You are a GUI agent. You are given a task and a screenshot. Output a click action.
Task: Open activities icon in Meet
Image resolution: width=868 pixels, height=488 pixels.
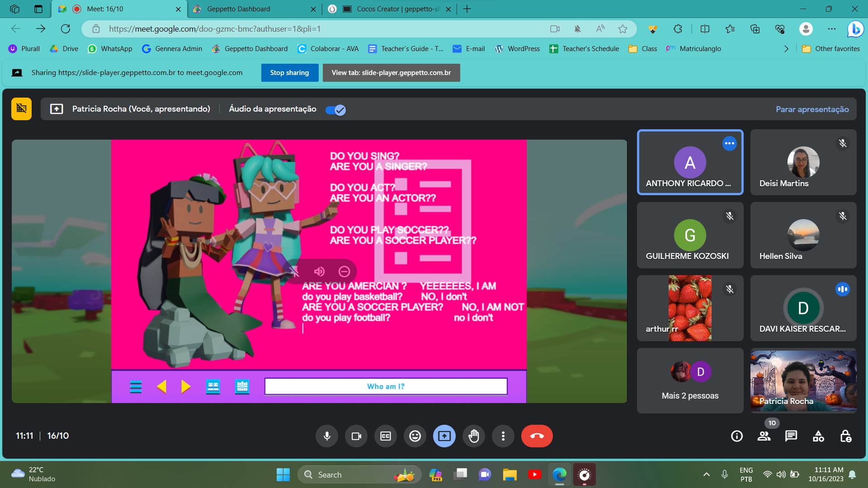[x=818, y=436]
